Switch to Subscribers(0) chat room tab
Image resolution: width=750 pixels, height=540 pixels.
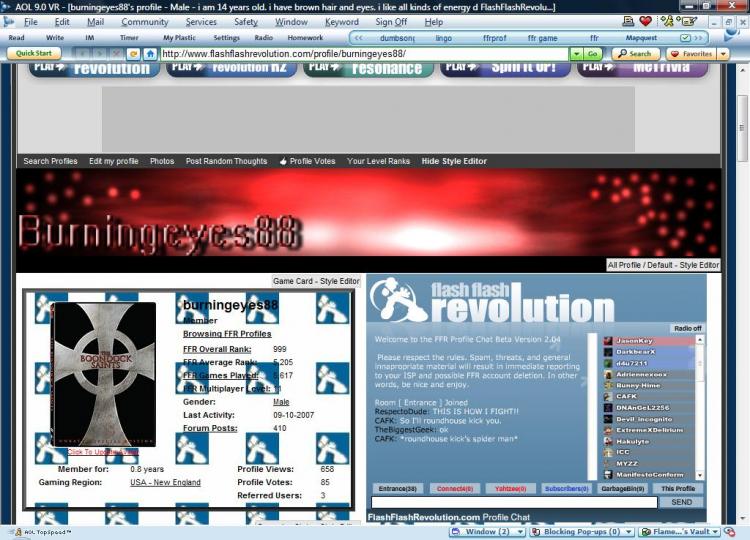(566, 489)
